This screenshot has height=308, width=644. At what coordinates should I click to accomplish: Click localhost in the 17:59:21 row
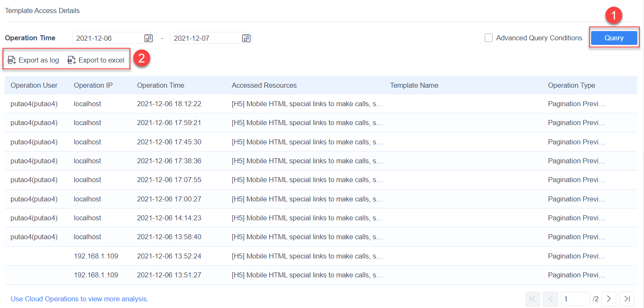coord(87,123)
